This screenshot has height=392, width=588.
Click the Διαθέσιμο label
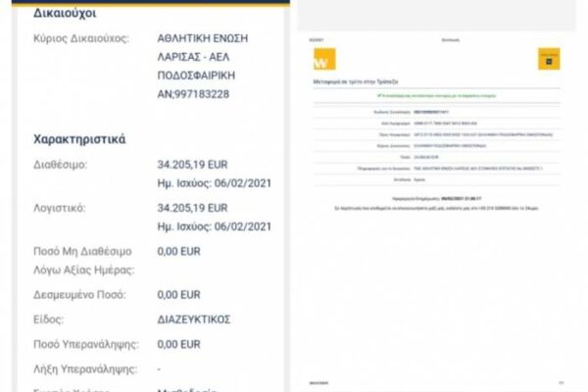60,165
